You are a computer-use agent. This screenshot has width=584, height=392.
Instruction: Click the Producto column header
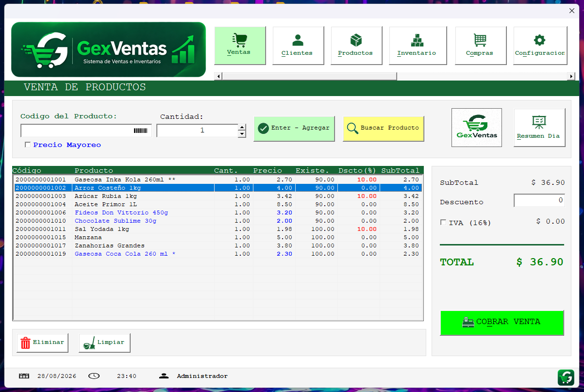(94, 170)
